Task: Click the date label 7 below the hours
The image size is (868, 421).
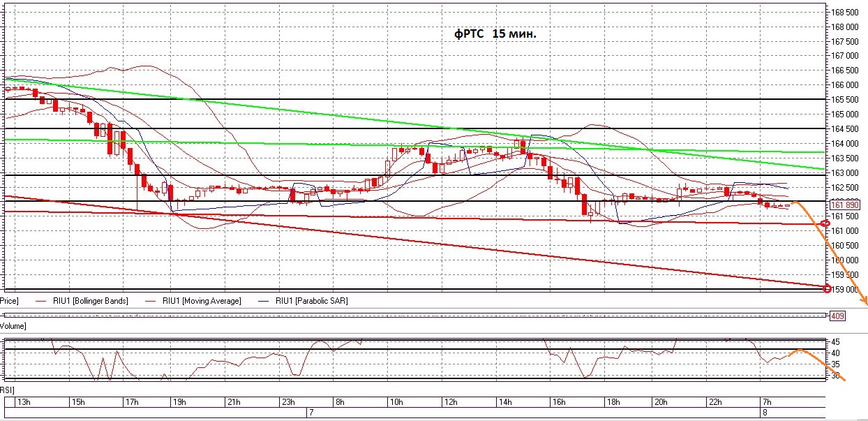Action: 310,413
